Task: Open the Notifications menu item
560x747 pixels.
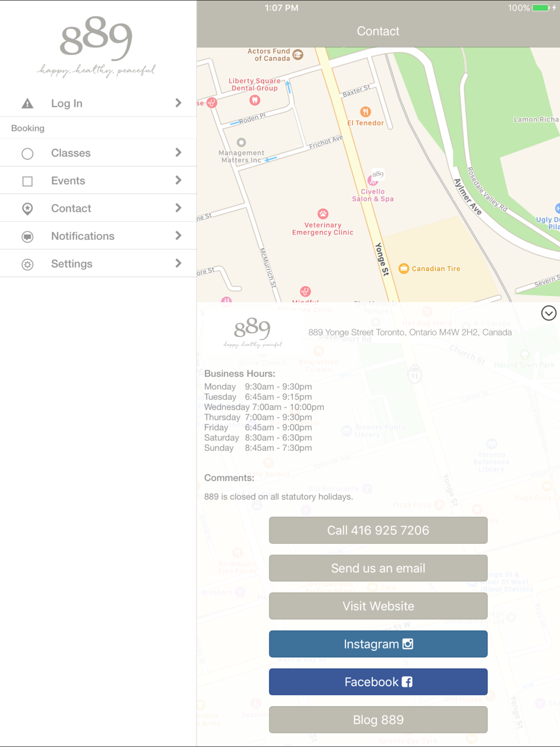Action: tap(98, 236)
